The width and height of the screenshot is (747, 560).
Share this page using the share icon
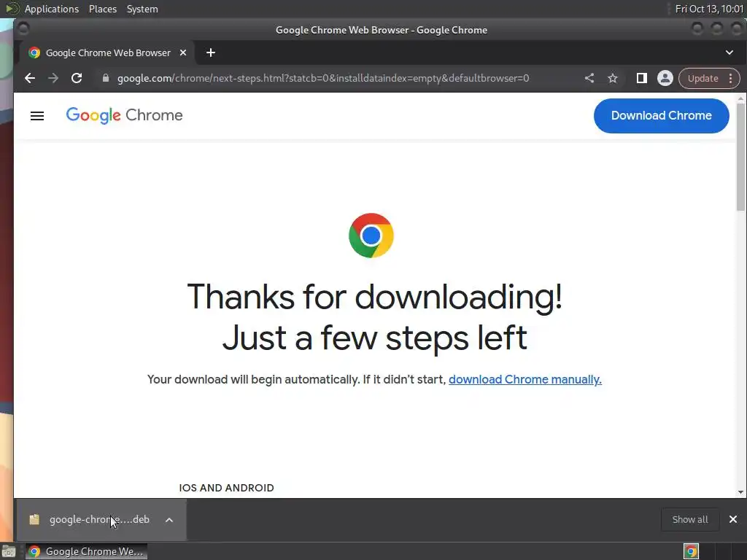(x=589, y=78)
